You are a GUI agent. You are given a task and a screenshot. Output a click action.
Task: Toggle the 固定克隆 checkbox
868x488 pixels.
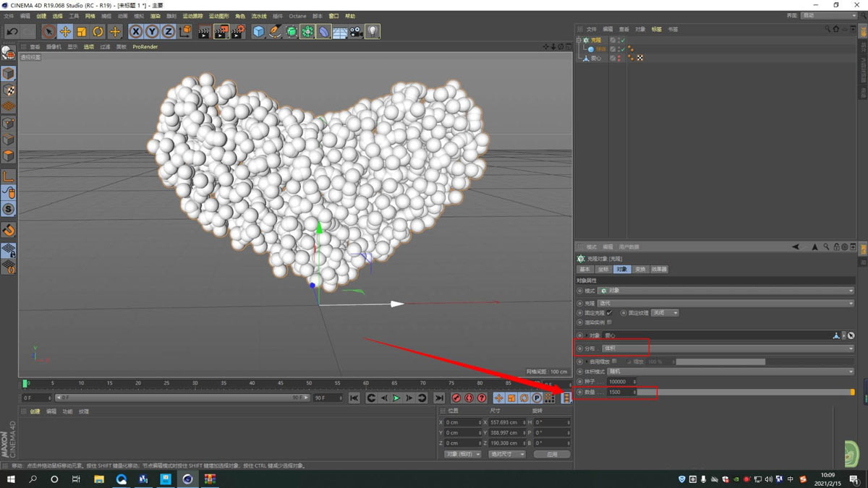point(610,313)
